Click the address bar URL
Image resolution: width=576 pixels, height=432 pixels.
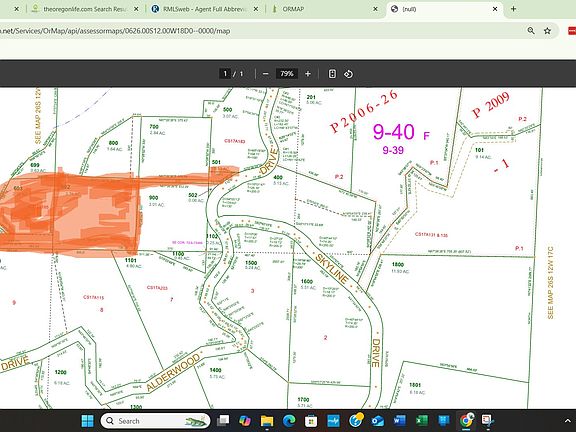click(115, 31)
